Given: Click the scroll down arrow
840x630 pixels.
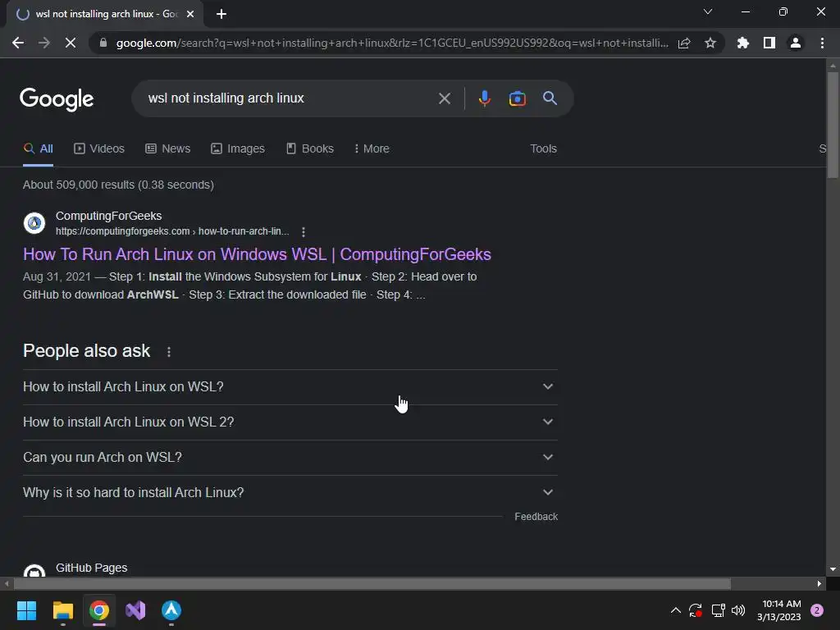Looking at the screenshot, I should 833,569.
